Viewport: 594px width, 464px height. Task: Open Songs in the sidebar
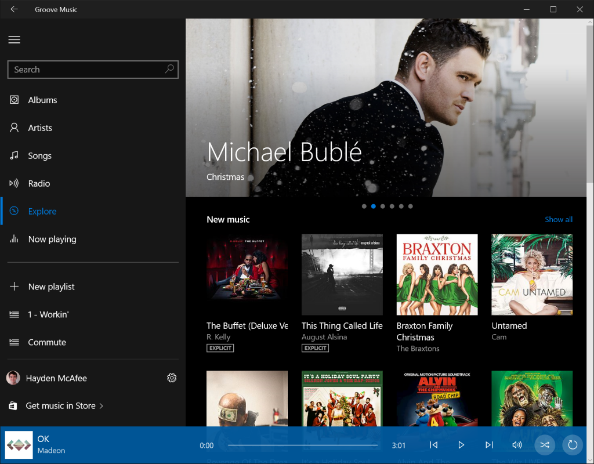(x=93, y=156)
